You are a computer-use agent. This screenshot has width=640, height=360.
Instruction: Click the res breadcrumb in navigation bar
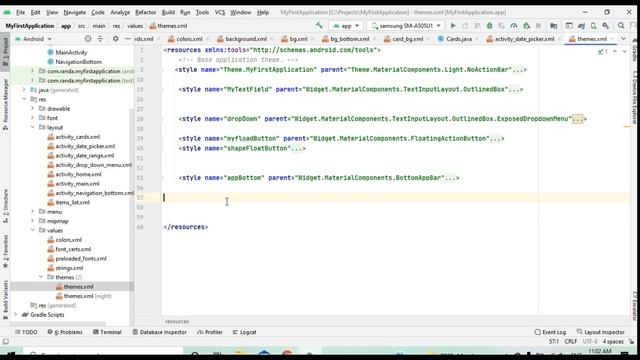pyautogui.click(x=116, y=26)
